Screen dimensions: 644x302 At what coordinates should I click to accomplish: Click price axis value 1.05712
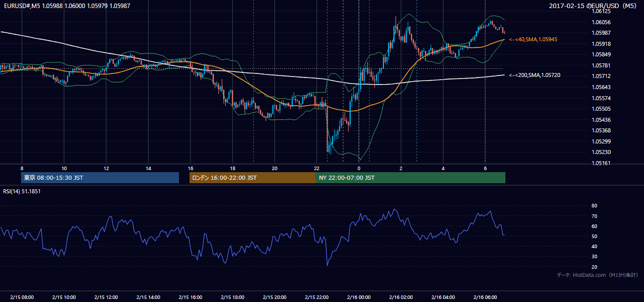point(601,76)
